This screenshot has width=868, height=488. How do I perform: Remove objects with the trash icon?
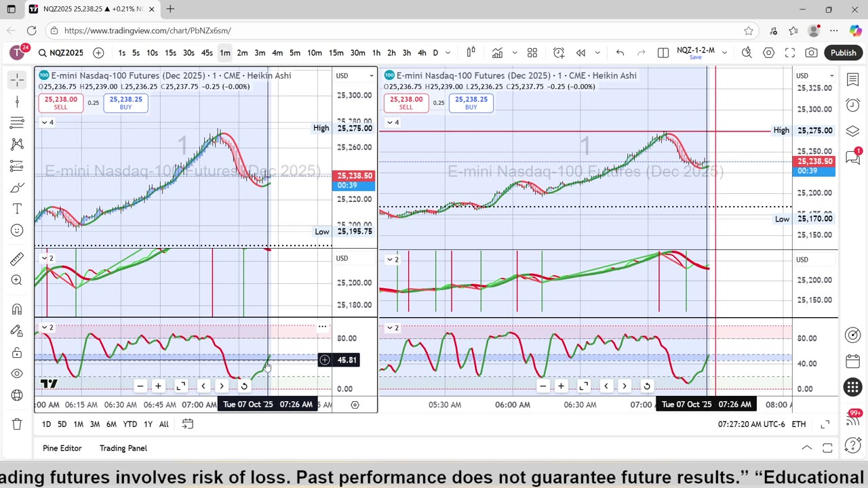(x=17, y=424)
